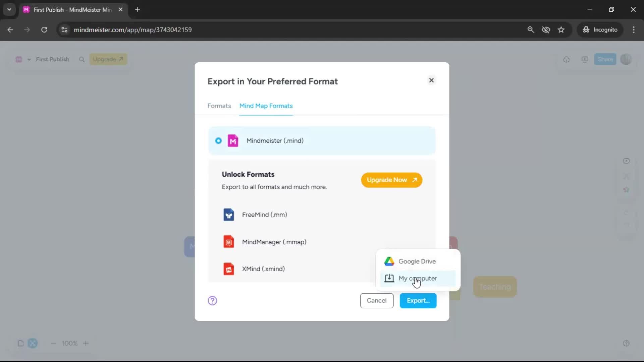
Task: Open the help question mark in dialog
Action: pos(212,301)
